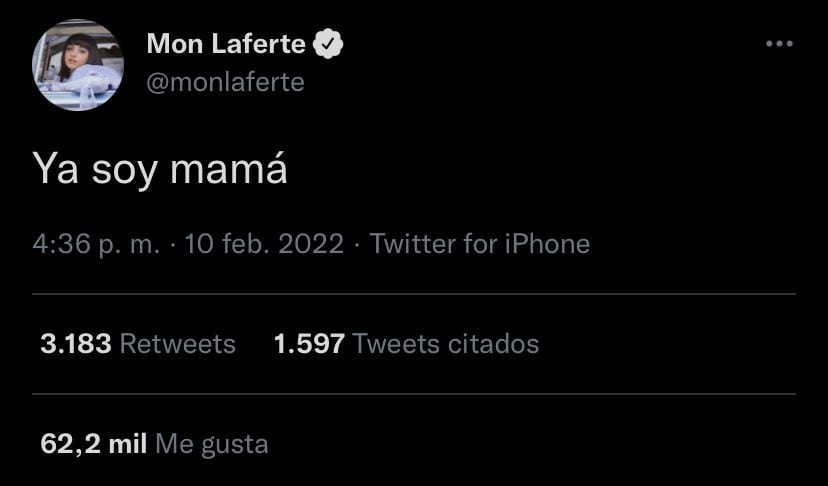
Task: Open the tweet's three-dot more options menu
Action: 778,44
